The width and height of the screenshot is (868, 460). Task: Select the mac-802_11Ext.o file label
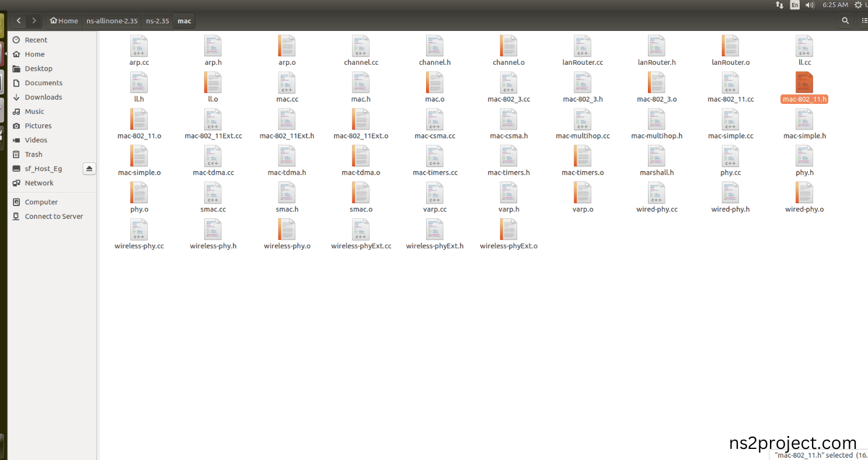[361, 136]
